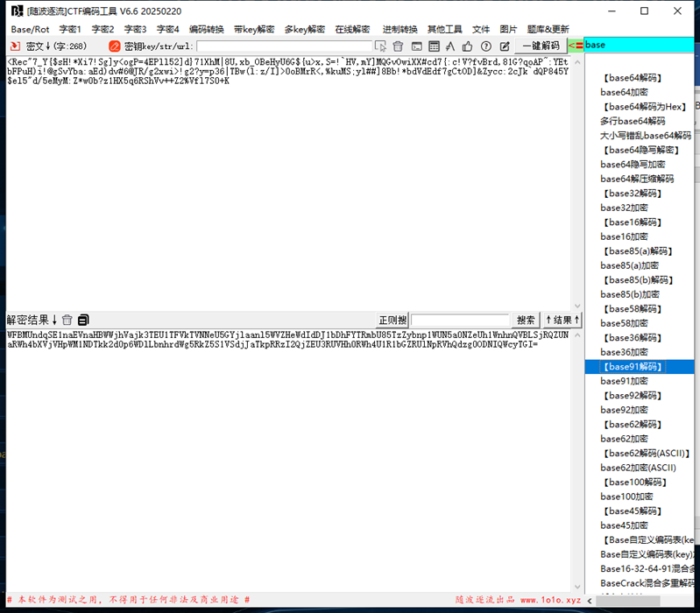This screenshot has width=700, height=613.
Task: Open the 在线解密 menu
Action: [x=352, y=29]
